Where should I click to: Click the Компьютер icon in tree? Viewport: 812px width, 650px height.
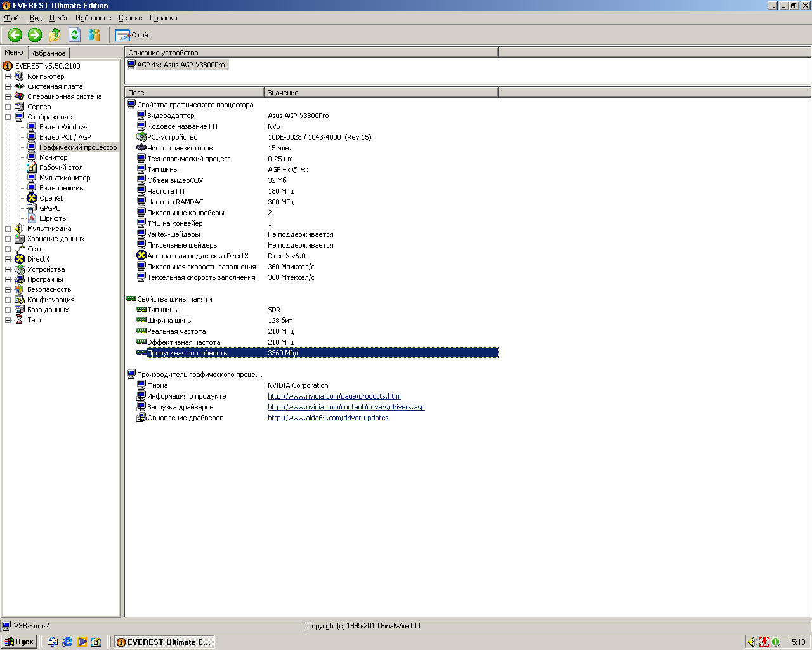click(x=20, y=76)
